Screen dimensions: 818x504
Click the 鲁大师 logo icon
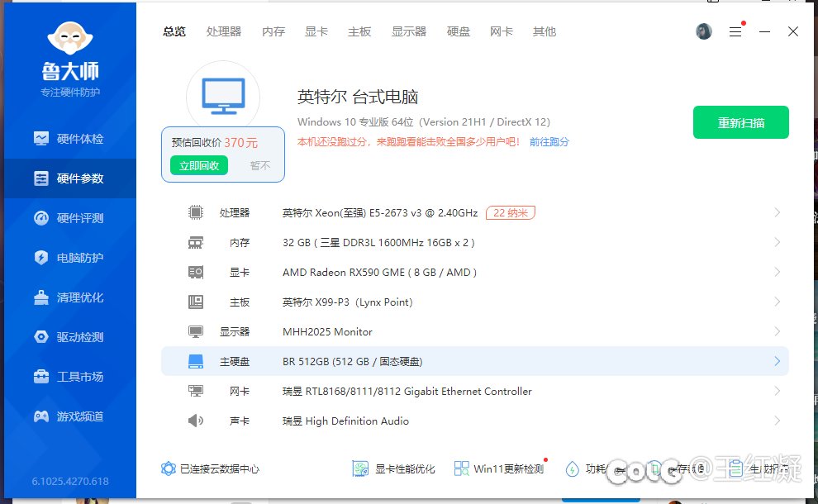coord(70,37)
